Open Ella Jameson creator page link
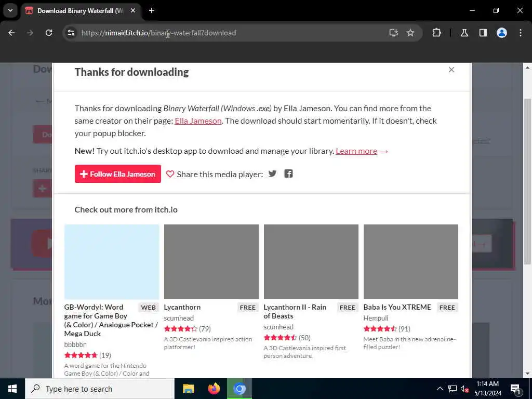 click(x=198, y=121)
